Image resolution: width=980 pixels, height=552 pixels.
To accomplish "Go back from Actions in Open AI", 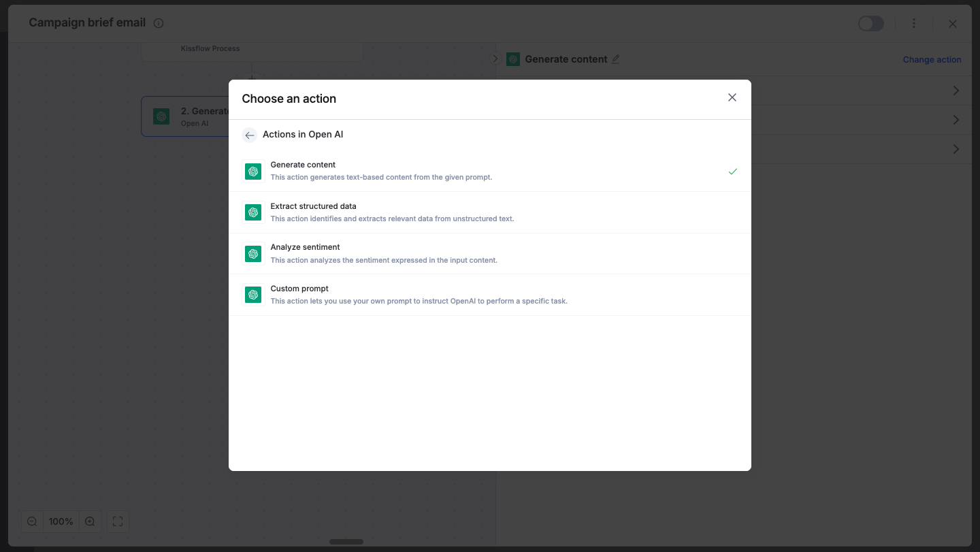I will [250, 135].
